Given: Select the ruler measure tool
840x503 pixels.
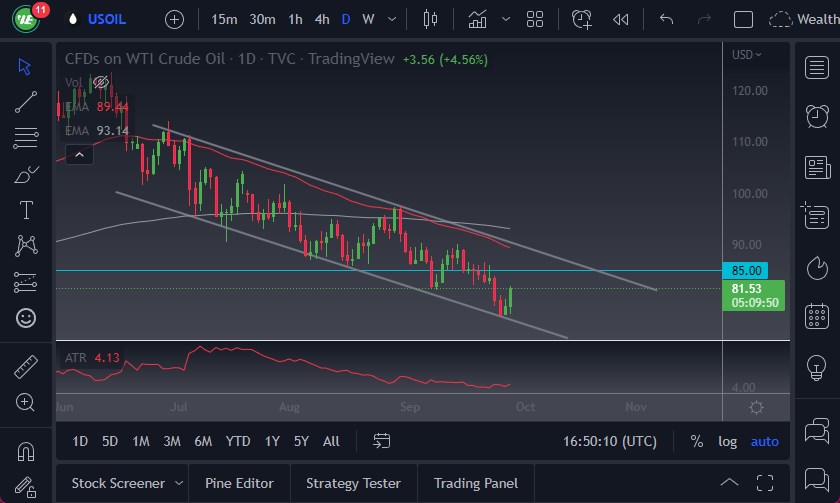Looking at the screenshot, I should [x=26, y=366].
